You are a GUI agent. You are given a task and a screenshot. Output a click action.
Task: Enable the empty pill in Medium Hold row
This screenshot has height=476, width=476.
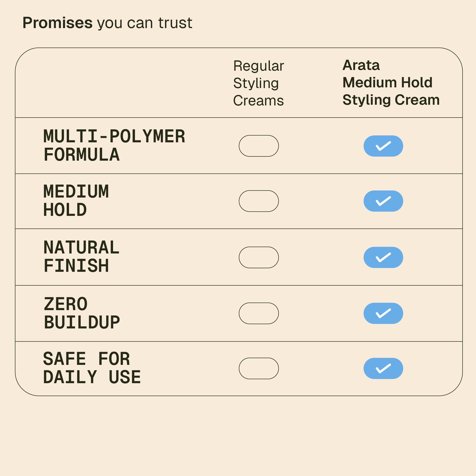coord(259,201)
